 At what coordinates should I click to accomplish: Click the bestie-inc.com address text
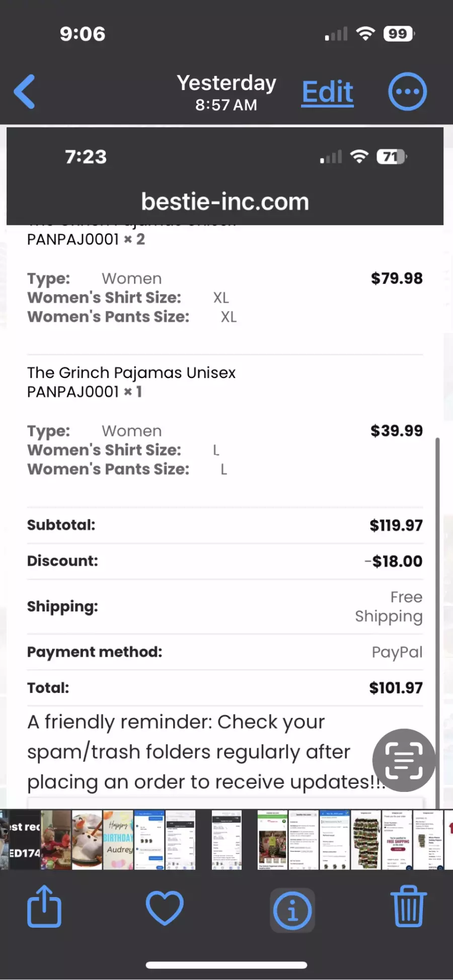225,202
